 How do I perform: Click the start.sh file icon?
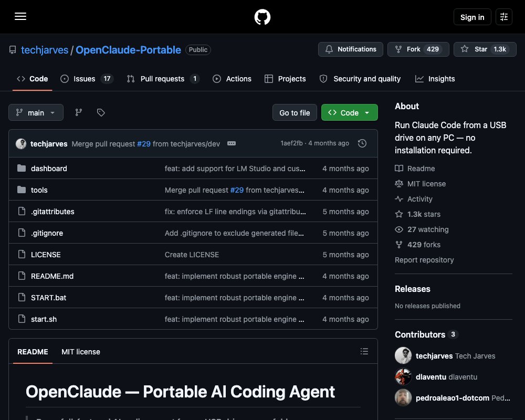coord(22,319)
